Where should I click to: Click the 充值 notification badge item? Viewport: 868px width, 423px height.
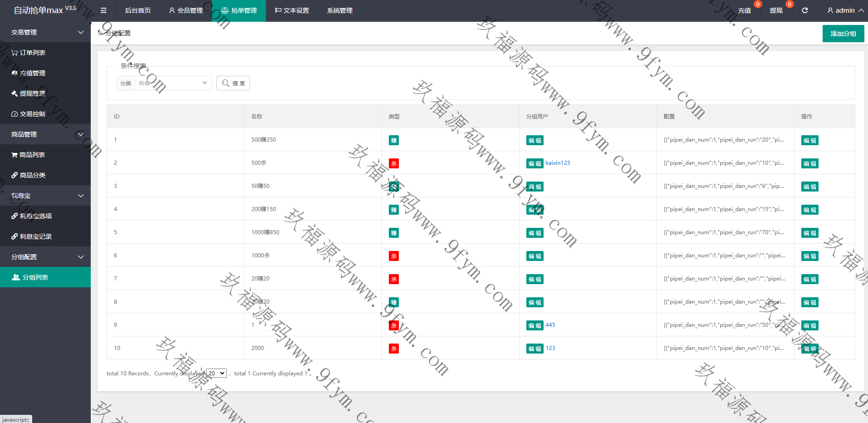[745, 10]
